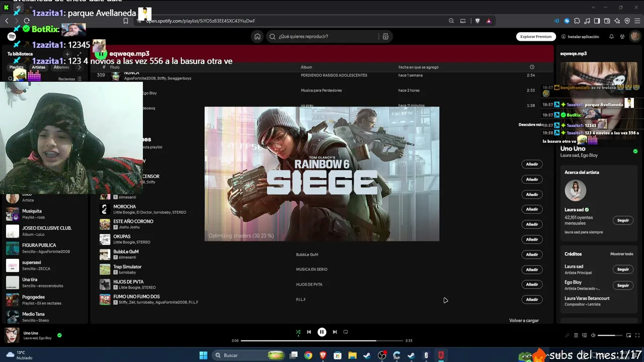Open the Shazam extension icon
The height and width of the screenshot is (362, 644).
pos(567,21)
